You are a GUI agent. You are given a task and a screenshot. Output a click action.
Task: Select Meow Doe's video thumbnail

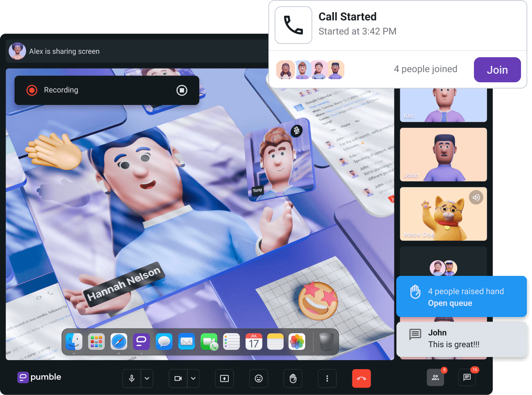443,214
